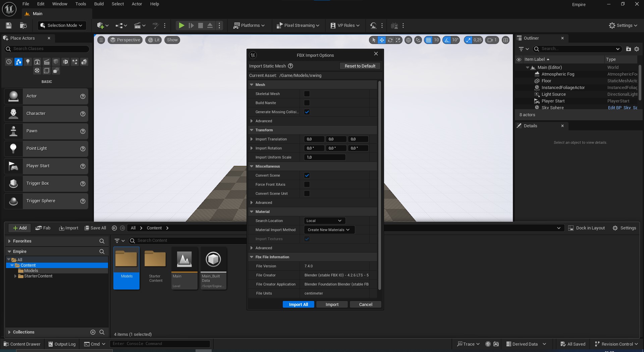Go back in Content Browser history
This screenshot has height=352, width=644.
tap(114, 228)
